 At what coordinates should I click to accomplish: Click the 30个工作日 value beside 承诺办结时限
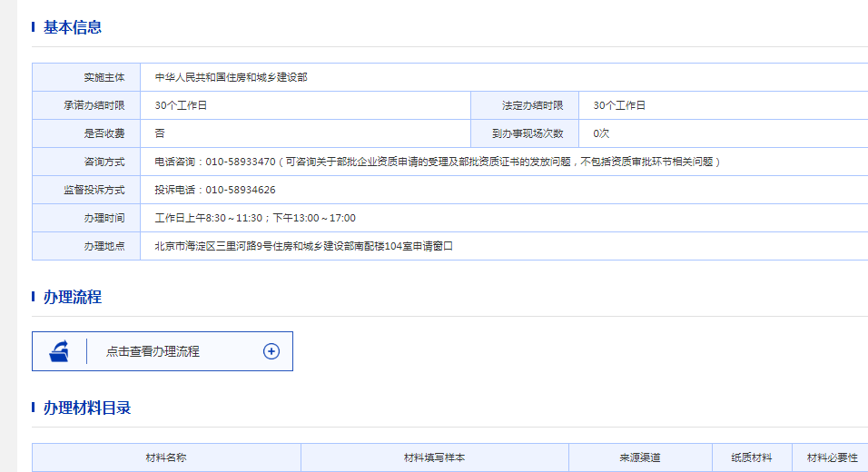[181, 105]
